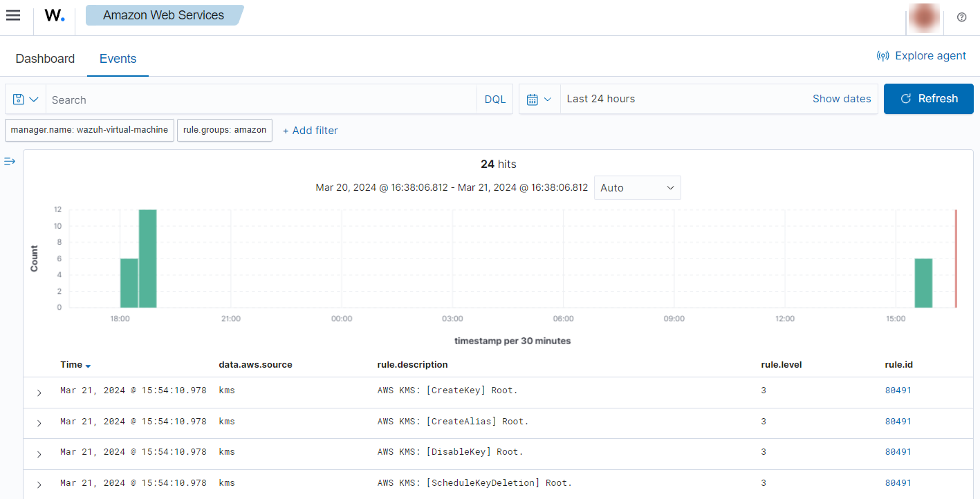Click Add filter link
Viewport: 980px width, 499px height.
[x=311, y=131]
